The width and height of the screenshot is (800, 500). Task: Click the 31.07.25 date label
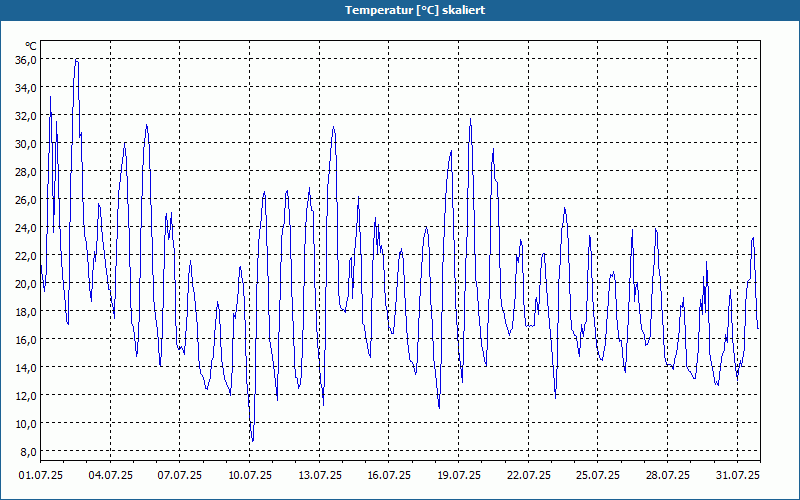point(737,476)
